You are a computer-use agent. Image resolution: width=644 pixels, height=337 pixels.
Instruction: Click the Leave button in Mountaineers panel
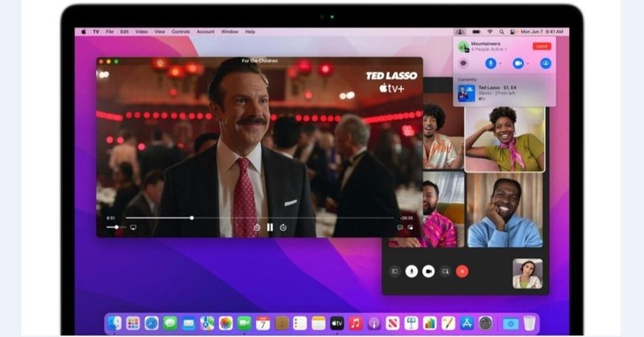point(542,47)
